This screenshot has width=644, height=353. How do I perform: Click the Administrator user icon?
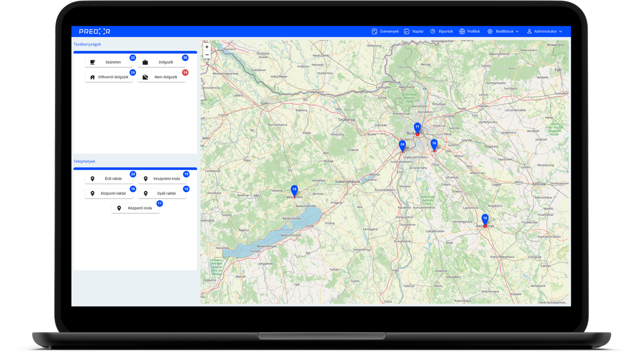529,31
